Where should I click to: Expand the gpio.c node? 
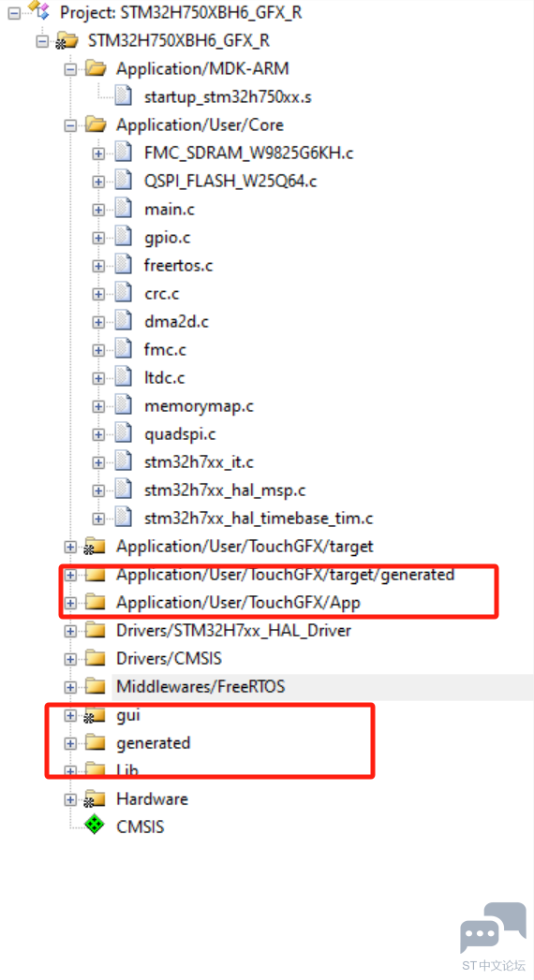click(98, 238)
